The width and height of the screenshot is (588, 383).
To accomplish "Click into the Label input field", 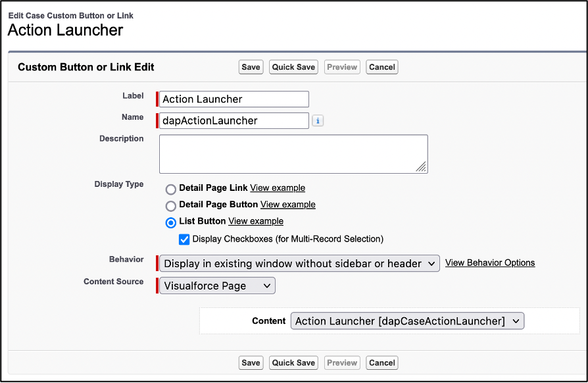I will pyautogui.click(x=234, y=99).
